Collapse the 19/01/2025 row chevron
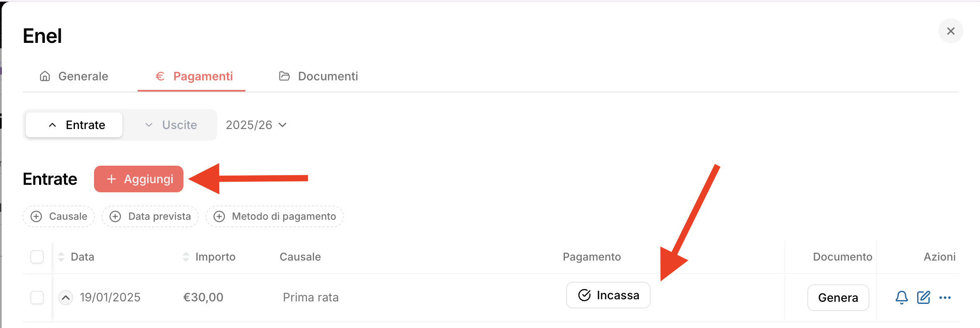Image resolution: width=980 pixels, height=328 pixels. pos(66,297)
